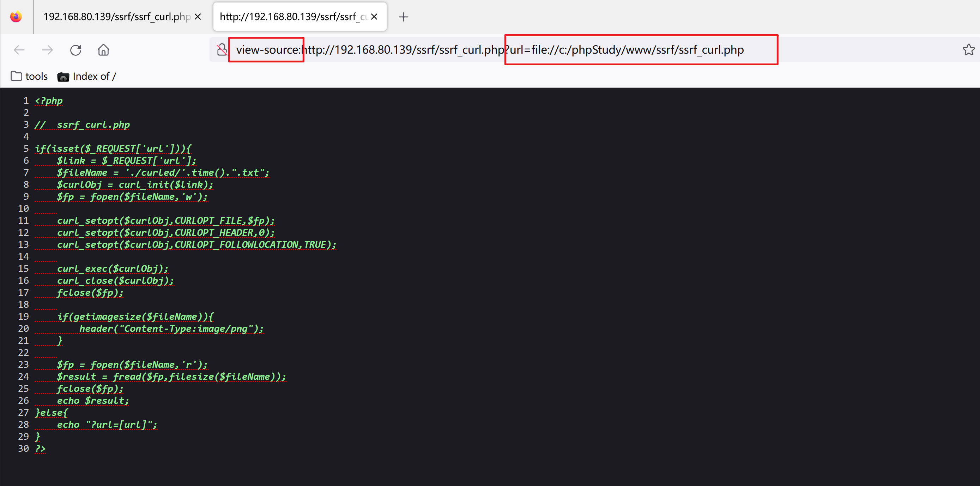
Task: Click line '$link = $_REQUEST['url'];'
Action: 126,161
